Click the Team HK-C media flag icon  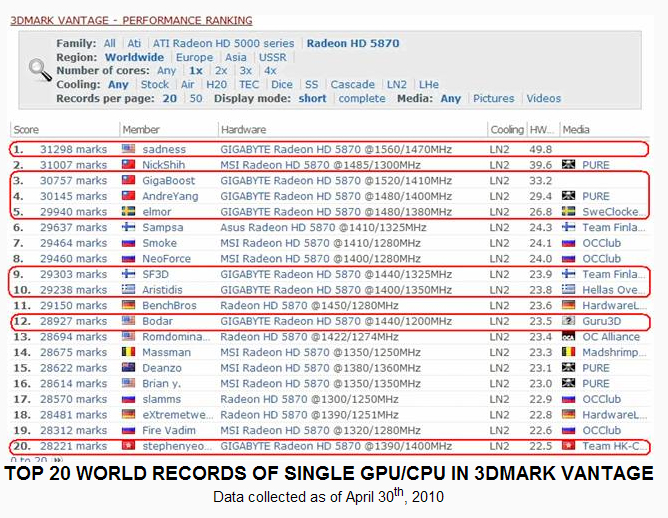(568, 446)
